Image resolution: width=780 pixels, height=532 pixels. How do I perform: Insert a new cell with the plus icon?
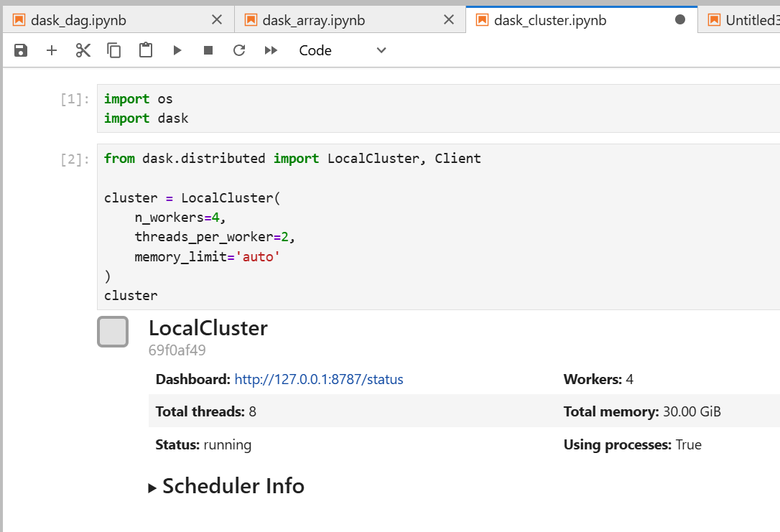pos(52,50)
